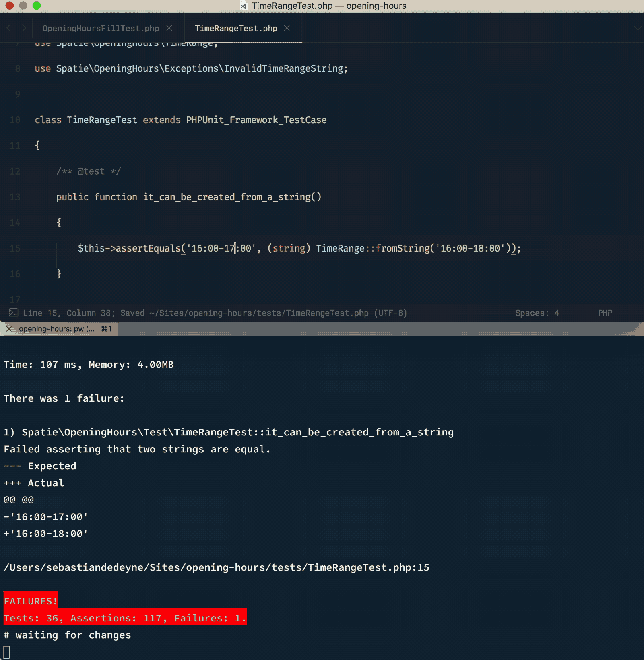Select the TimeRangeTest.php tab
This screenshot has width=644, height=660.
236,28
